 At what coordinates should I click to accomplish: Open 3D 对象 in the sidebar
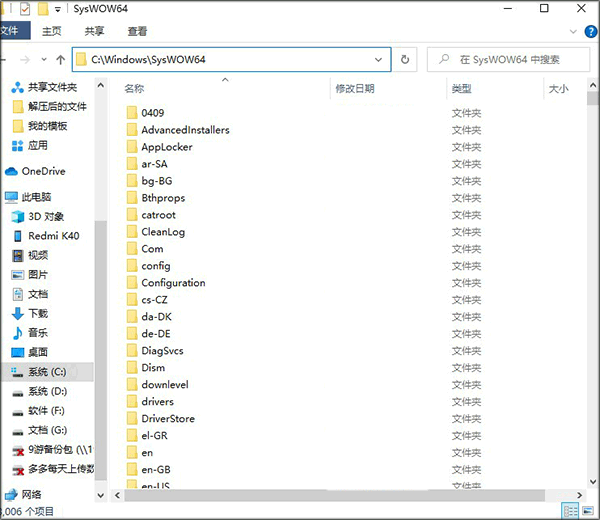[x=38, y=217]
